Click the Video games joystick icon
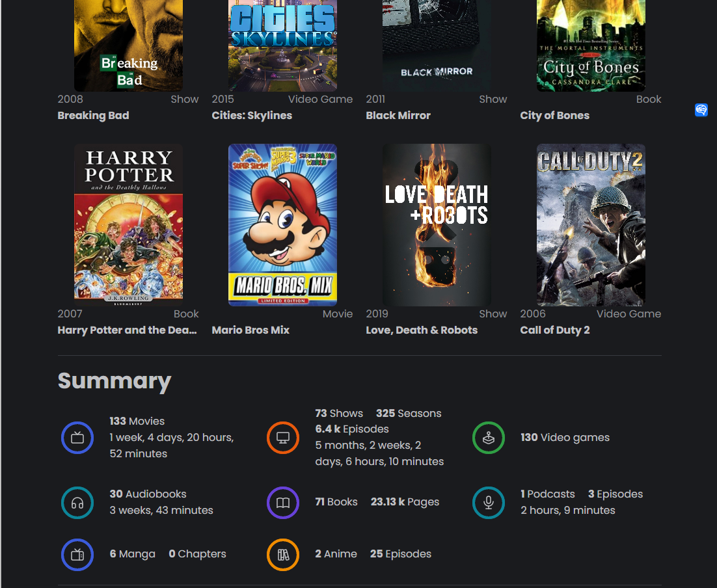Image resolution: width=717 pixels, height=588 pixels. point(489,438)
